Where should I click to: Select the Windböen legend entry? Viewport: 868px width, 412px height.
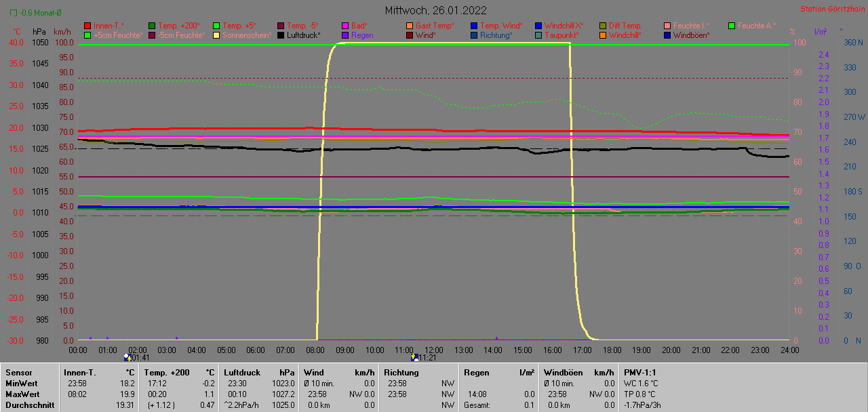687,35
